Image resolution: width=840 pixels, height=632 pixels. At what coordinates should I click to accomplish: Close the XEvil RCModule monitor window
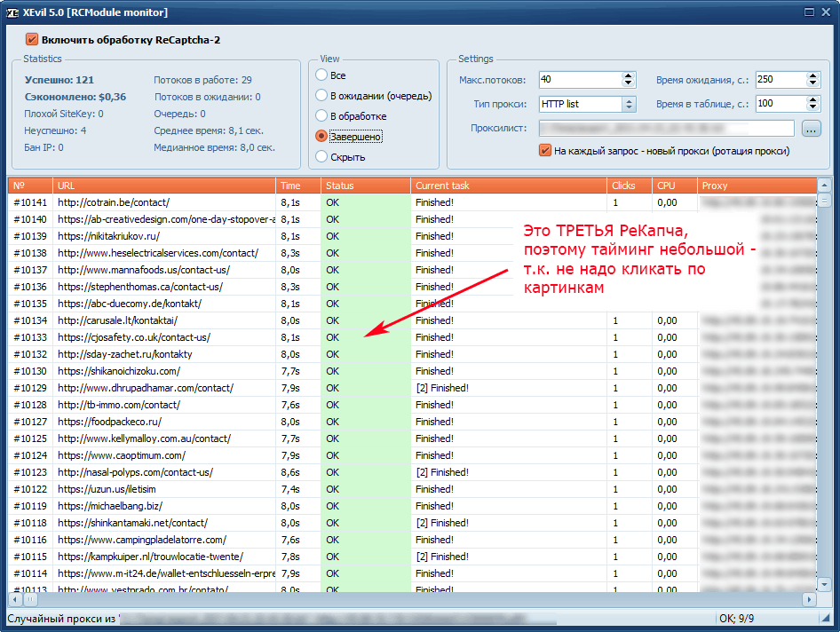(x=826, y=12)
